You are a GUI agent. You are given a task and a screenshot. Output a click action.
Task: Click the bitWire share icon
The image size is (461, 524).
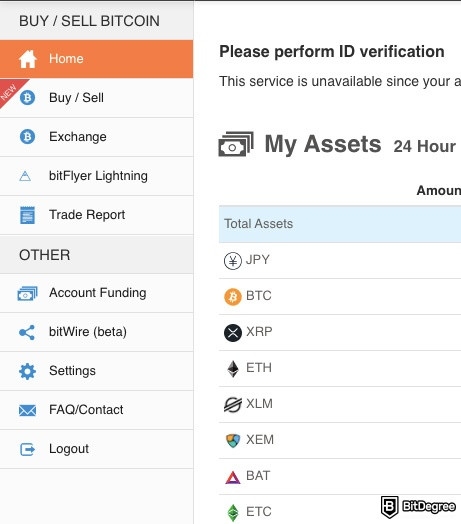tap(27, 332)
